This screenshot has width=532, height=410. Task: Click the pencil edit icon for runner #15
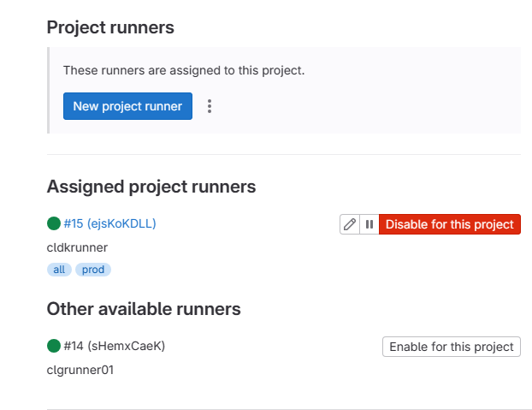coord(349,224)
